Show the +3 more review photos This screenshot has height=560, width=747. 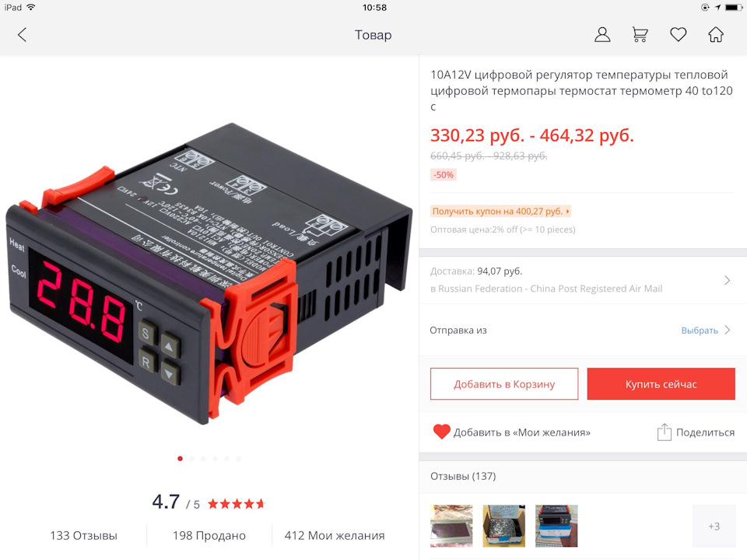pos(714,526)
